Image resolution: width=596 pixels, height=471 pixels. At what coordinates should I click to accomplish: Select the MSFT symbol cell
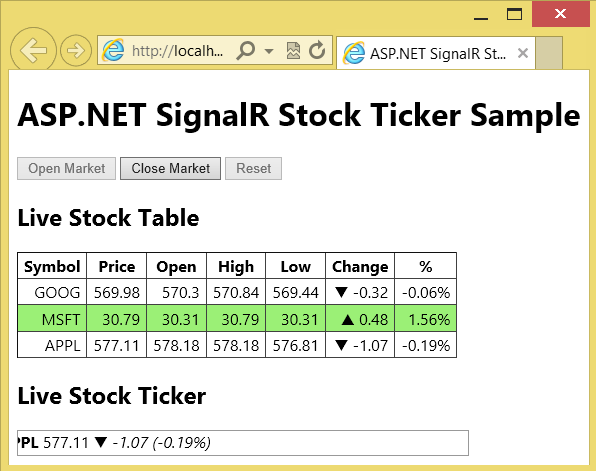(x=52, y=319)
